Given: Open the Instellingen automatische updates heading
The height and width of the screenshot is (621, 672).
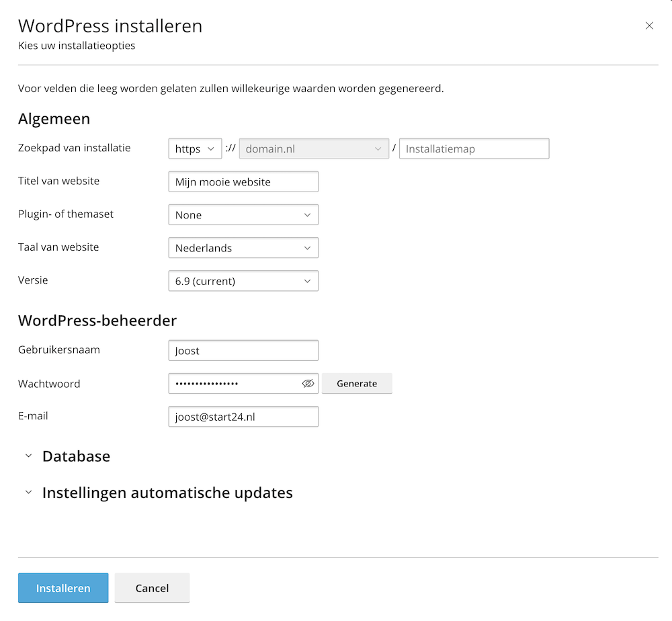Looking at the screenshot, I should (x=167, y=493).
